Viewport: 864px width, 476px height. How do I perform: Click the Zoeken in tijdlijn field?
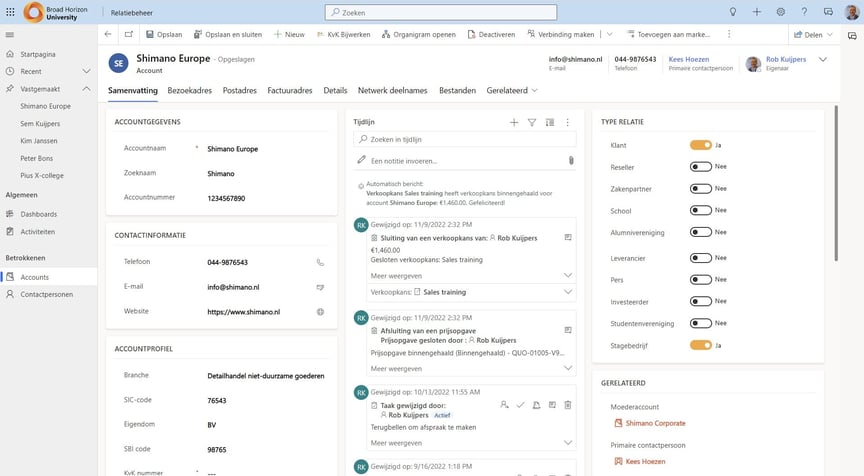(465, 139)
